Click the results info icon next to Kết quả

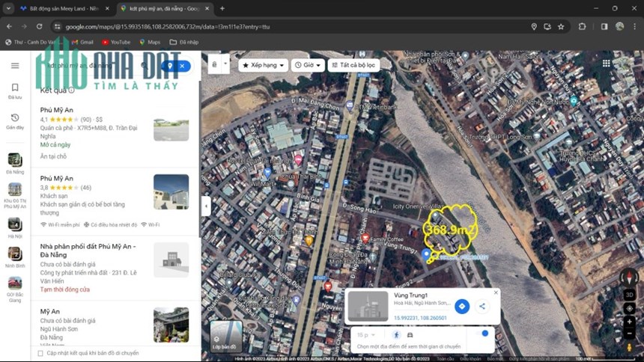[71, 90]
